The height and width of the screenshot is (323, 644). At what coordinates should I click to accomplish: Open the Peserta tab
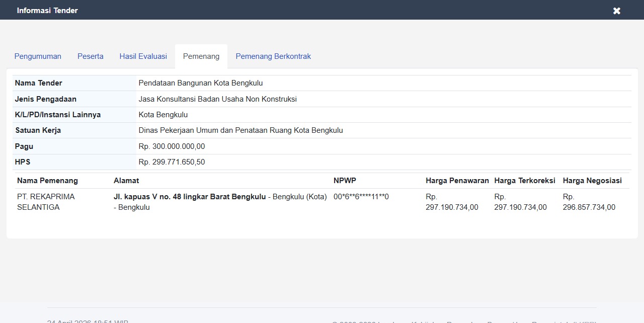(x=91, y=56)
